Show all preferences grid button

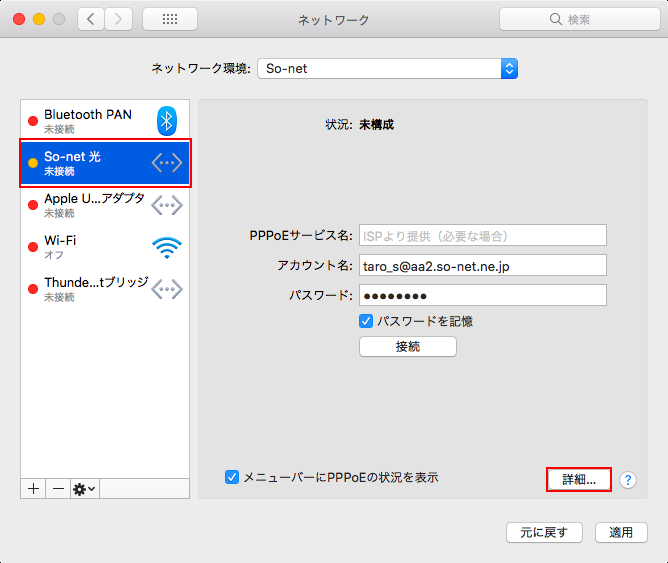click(169, 19)
